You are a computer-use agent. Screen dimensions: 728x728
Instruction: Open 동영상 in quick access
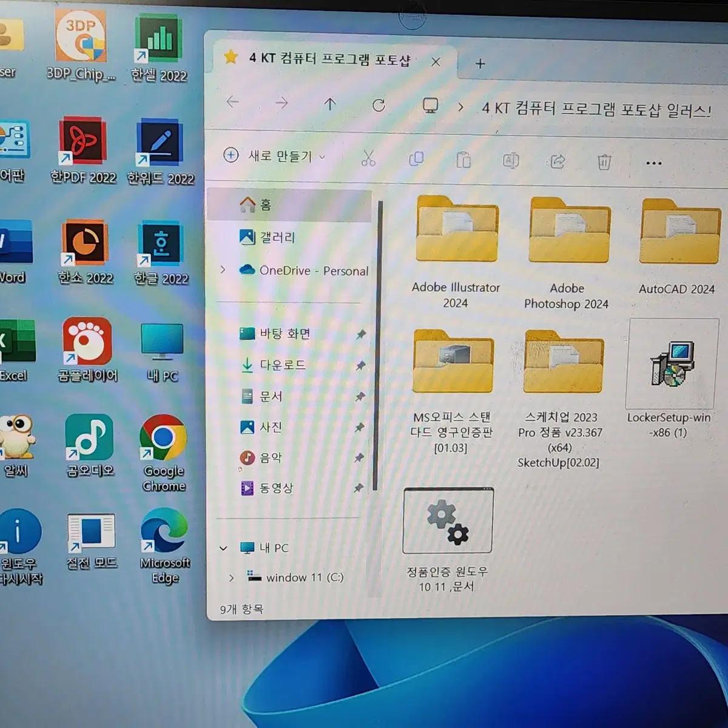(268, 488)
